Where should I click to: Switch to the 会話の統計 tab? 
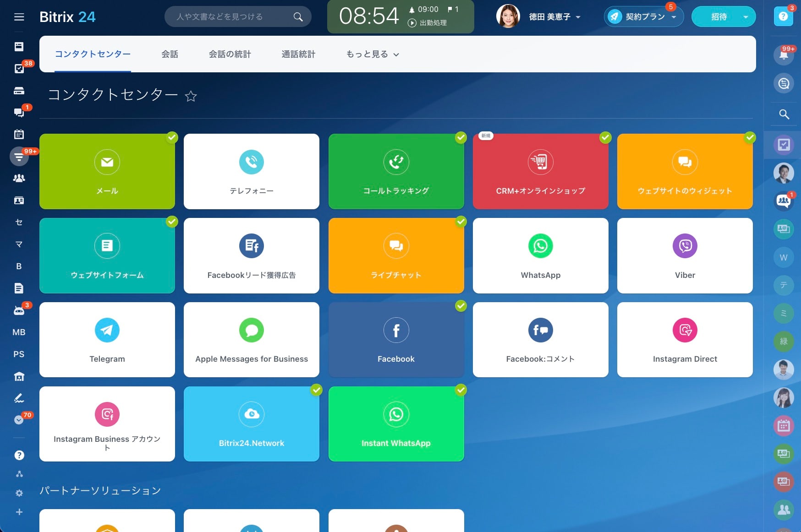click(x=230, y=54)
